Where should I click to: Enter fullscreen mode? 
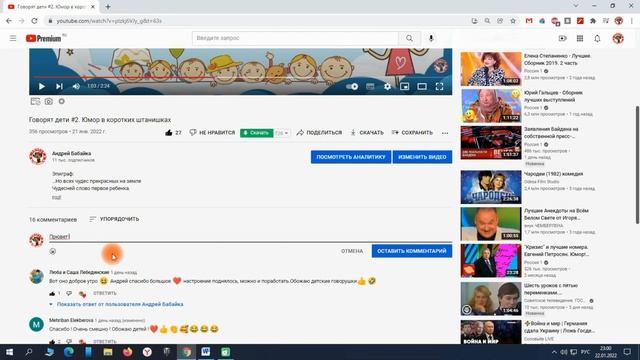(x=439, y=87)
